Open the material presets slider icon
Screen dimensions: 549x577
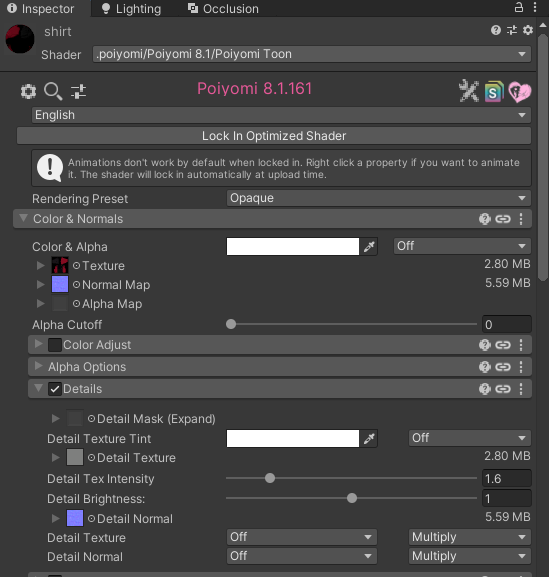pos(512,30)
